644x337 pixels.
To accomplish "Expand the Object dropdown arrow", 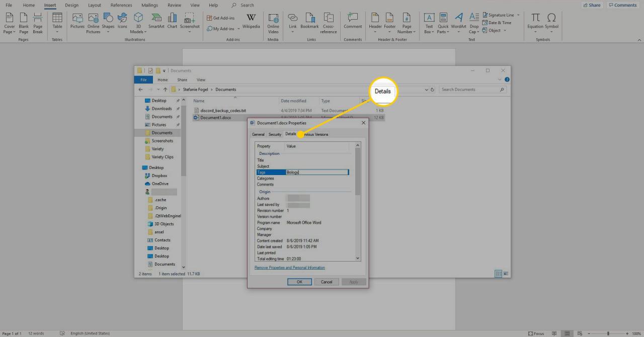I will [x=505, y=30].
